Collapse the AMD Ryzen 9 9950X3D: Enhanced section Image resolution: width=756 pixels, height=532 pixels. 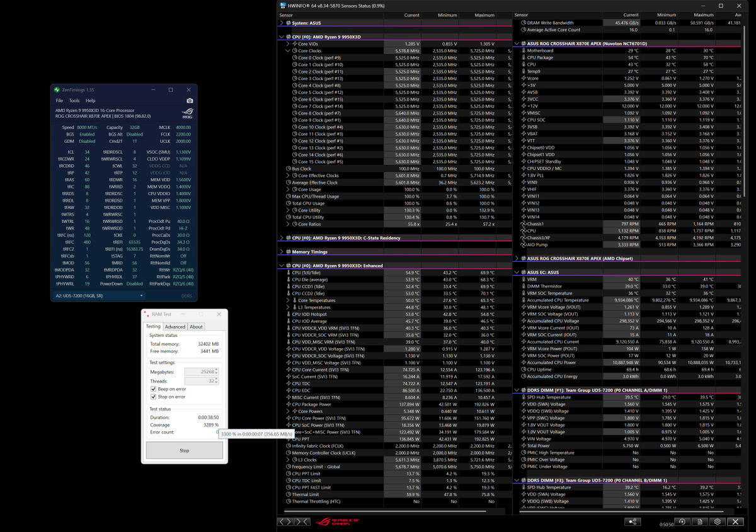coord(281,266)
